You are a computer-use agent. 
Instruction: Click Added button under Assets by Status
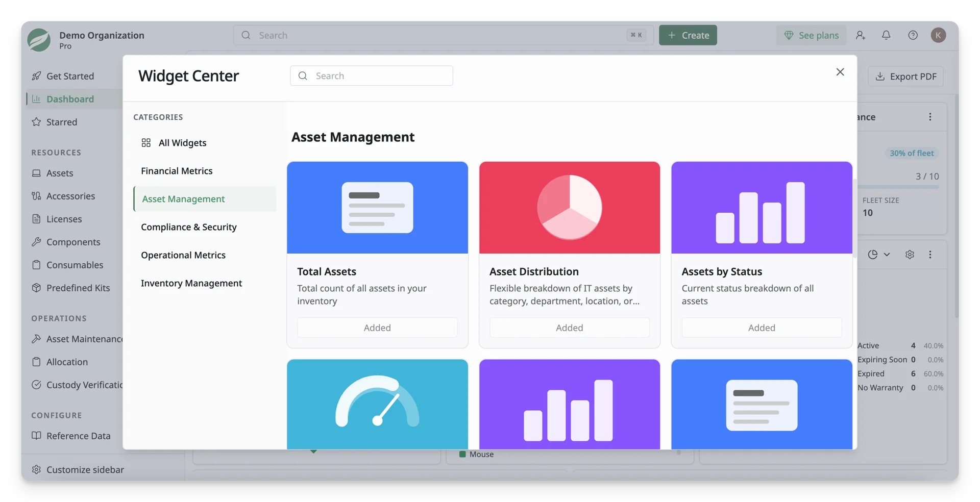[x=762, y=328]
